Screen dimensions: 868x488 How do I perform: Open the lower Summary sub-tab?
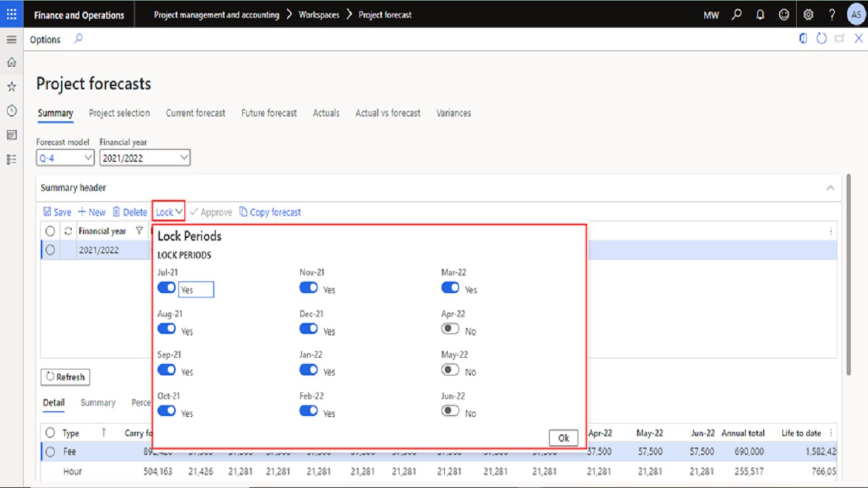pos(98,403)
